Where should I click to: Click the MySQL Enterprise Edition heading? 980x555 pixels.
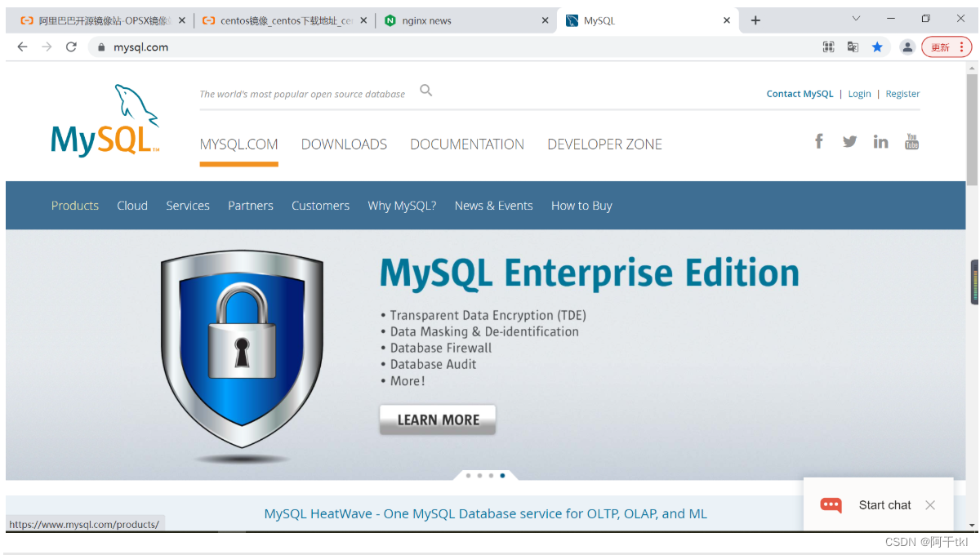590,273
